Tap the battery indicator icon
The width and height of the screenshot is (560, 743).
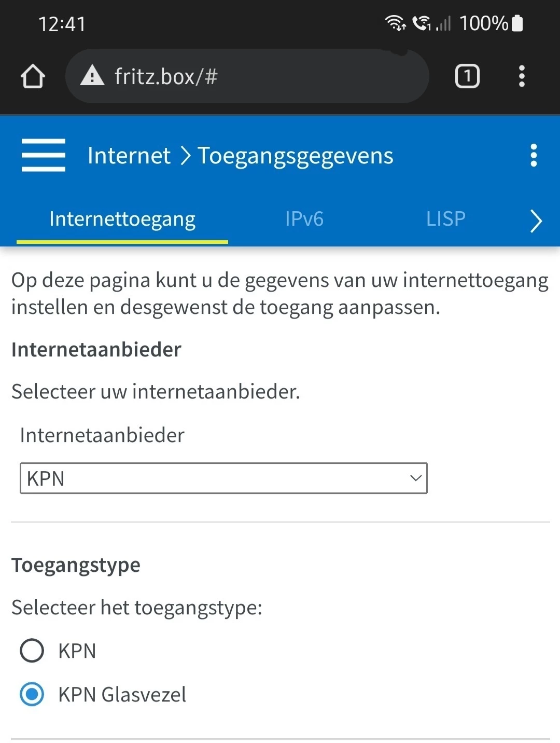coord(517,23)
